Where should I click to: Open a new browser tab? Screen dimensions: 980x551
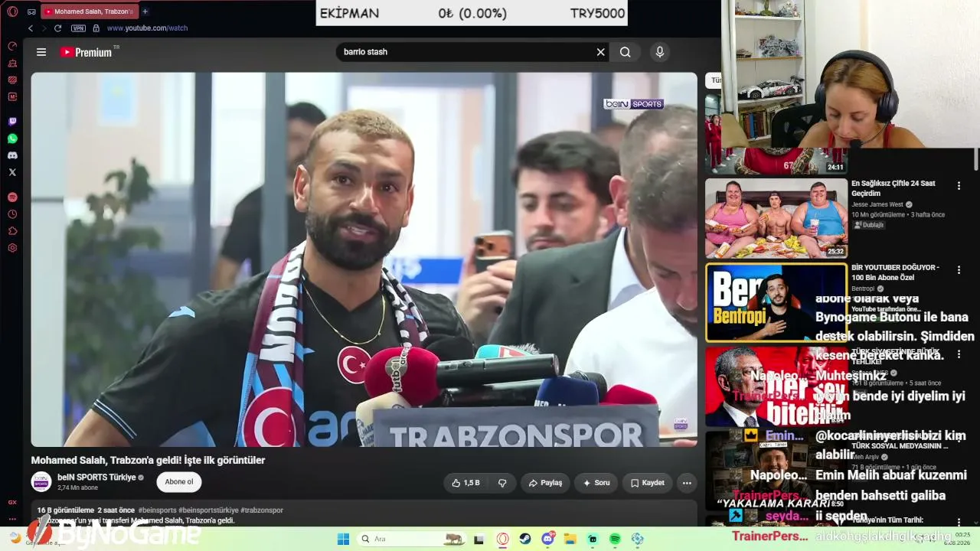tap(145, 11)
